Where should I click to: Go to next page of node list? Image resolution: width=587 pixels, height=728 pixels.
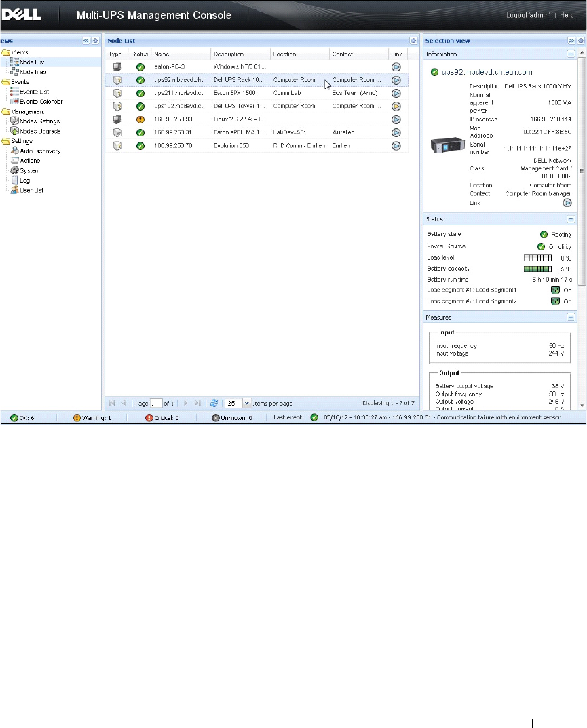pyautogui.click(x=186, y=403)
